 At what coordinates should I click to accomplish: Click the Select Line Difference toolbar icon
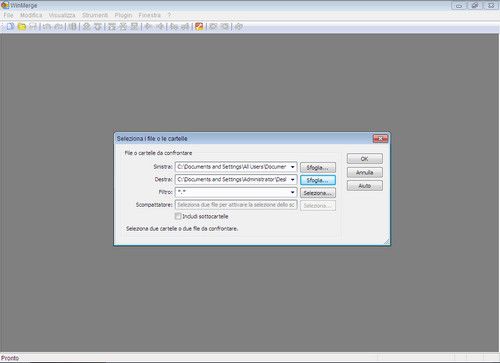coord(72,26)
